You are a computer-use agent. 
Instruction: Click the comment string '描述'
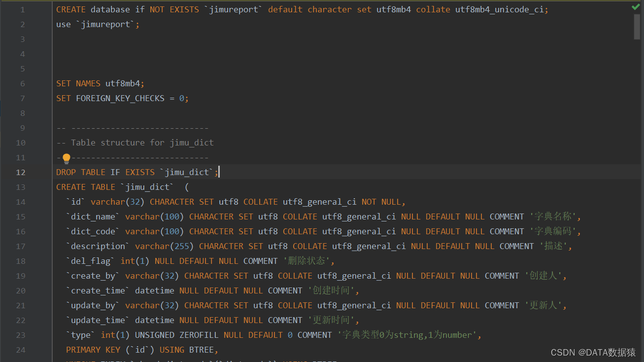pyautogui.click(x=553, y=246)
